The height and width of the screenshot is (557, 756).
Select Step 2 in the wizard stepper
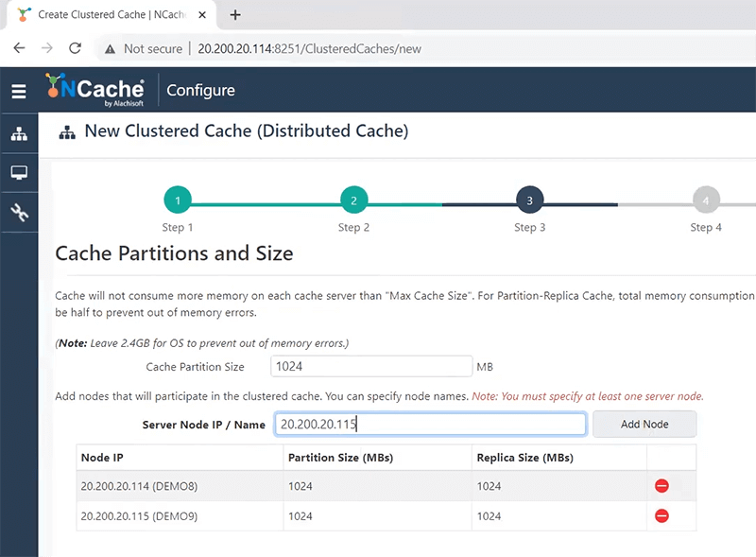click(x=353, y=200)
